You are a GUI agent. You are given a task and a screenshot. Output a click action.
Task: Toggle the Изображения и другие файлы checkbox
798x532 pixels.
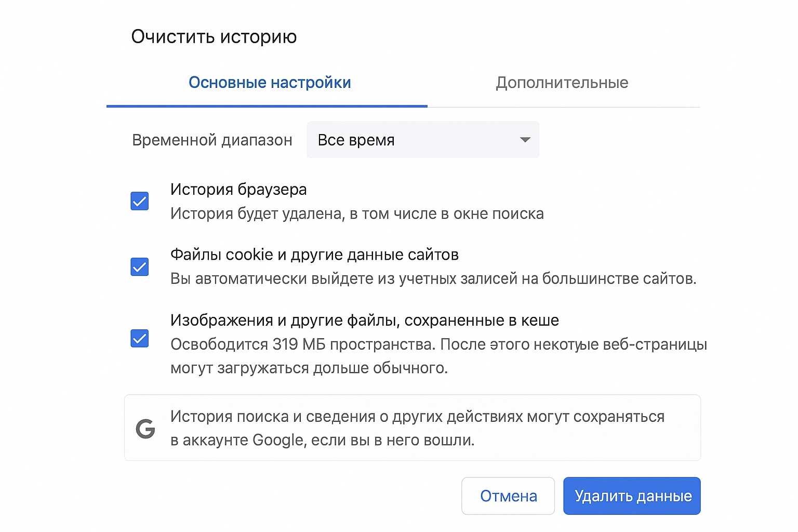tap(139, 339)
